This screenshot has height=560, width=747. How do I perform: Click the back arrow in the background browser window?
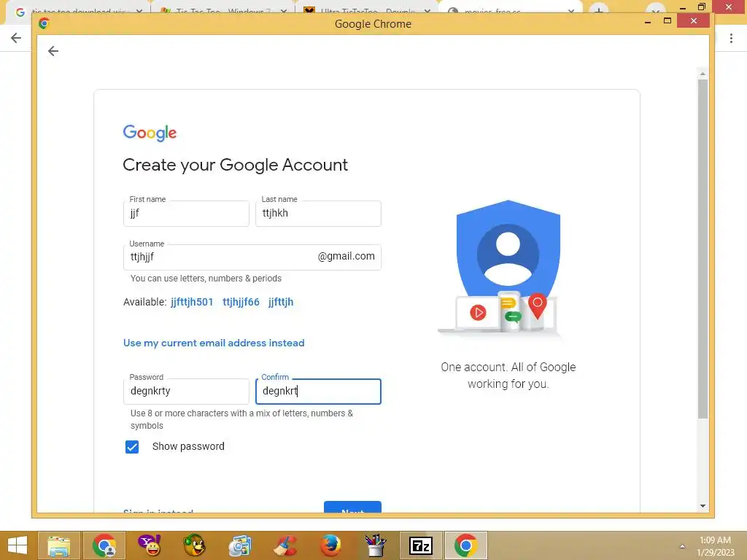pos(16,38)
